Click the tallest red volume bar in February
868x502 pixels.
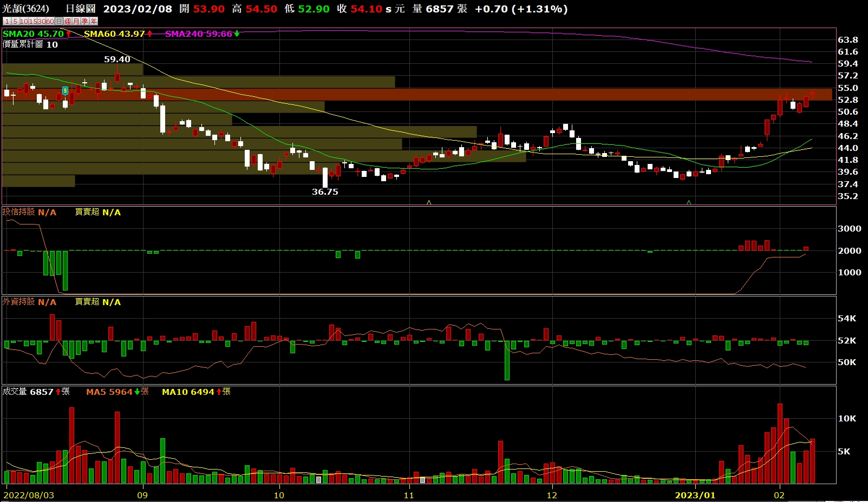pyautogui.click(x=780, y=443)
